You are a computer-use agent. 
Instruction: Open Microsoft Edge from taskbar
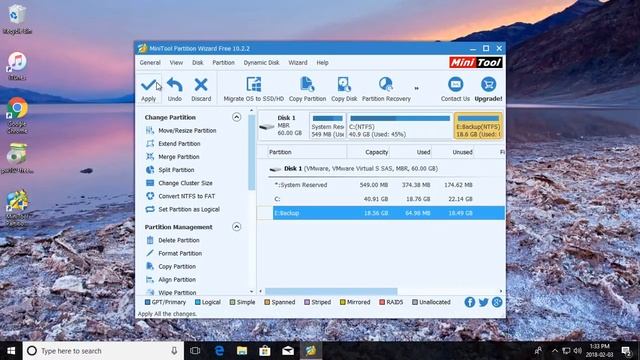pyautogui.click(x=219, y=351)
